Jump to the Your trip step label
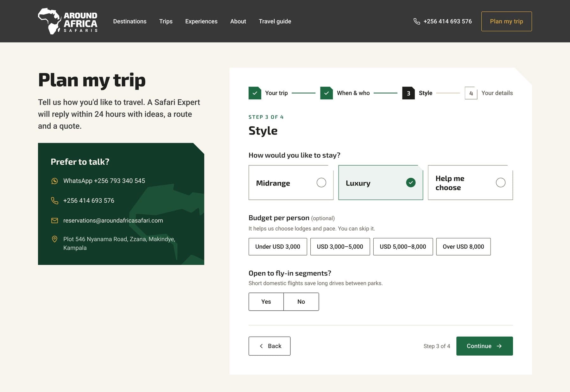This screenshot has height=392, width=570. pos(276,93)
